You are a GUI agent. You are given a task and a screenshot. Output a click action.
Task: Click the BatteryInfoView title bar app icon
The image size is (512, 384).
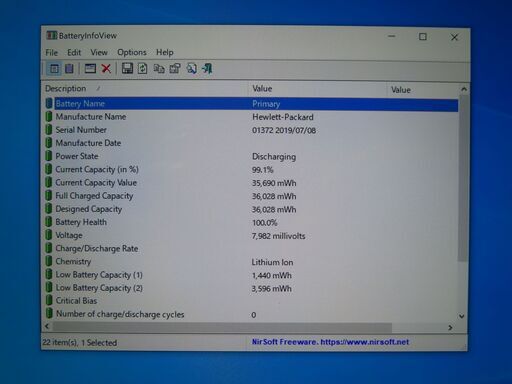52,35
